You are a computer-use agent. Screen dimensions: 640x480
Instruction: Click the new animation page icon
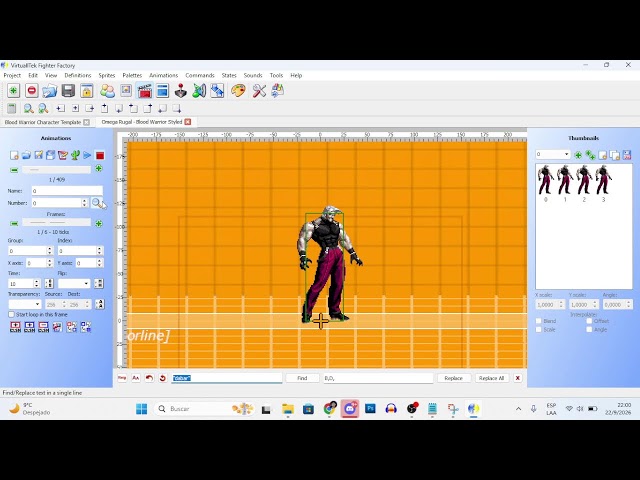[x=14, y=155]
